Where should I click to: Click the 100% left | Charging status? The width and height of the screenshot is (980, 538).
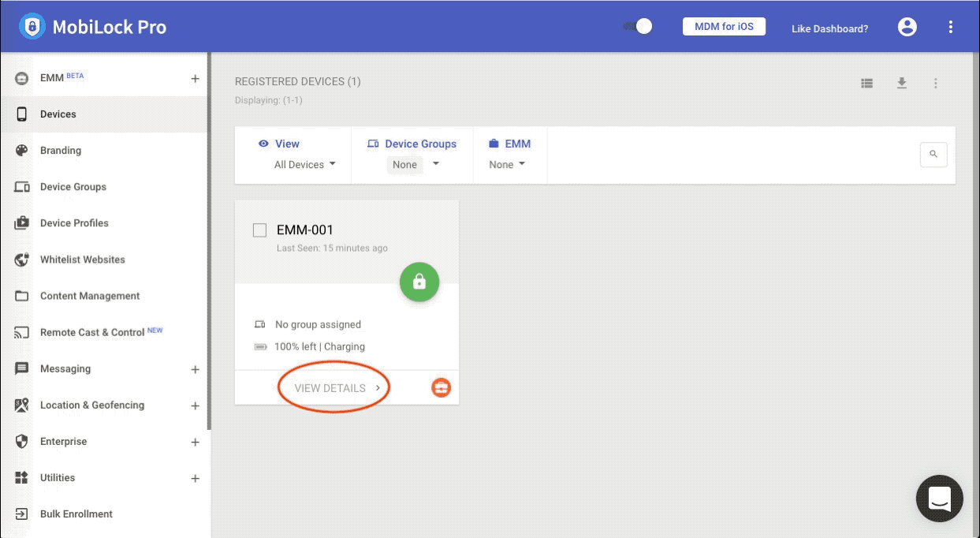(x=319, y=346)
